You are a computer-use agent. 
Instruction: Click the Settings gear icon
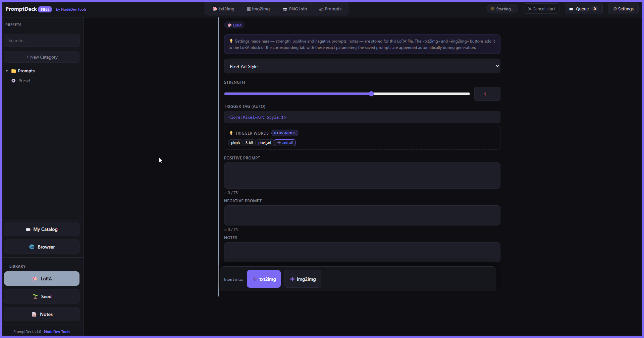615,9
